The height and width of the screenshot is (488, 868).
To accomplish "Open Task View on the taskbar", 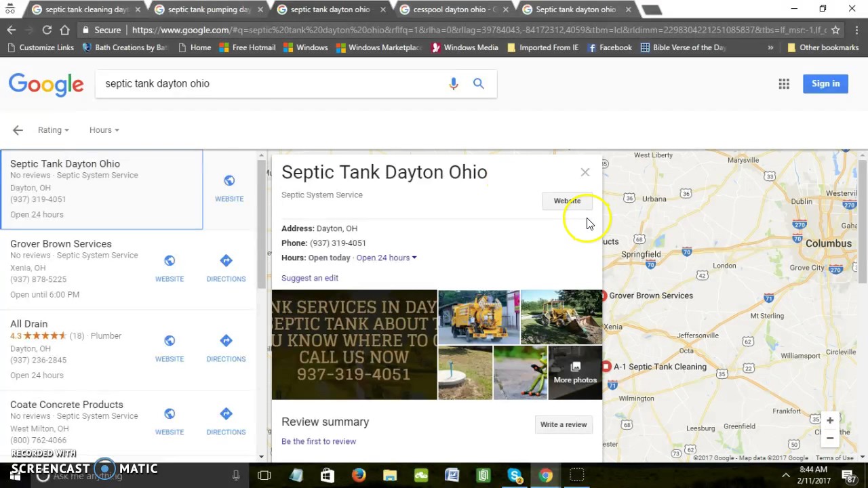I will pyautogui.click(x=264, y=475).
